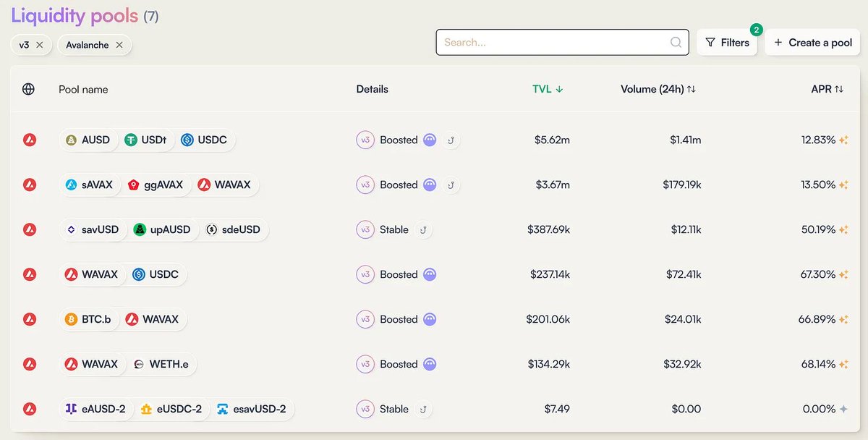Sort pools by APR column

tap(827, 89)
